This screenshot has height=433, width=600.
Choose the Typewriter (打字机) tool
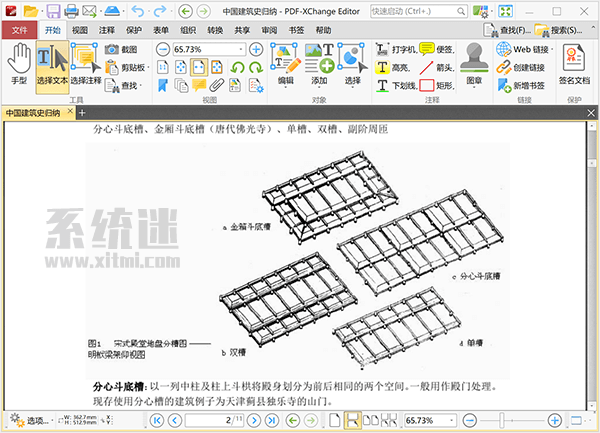pos(396,49)
